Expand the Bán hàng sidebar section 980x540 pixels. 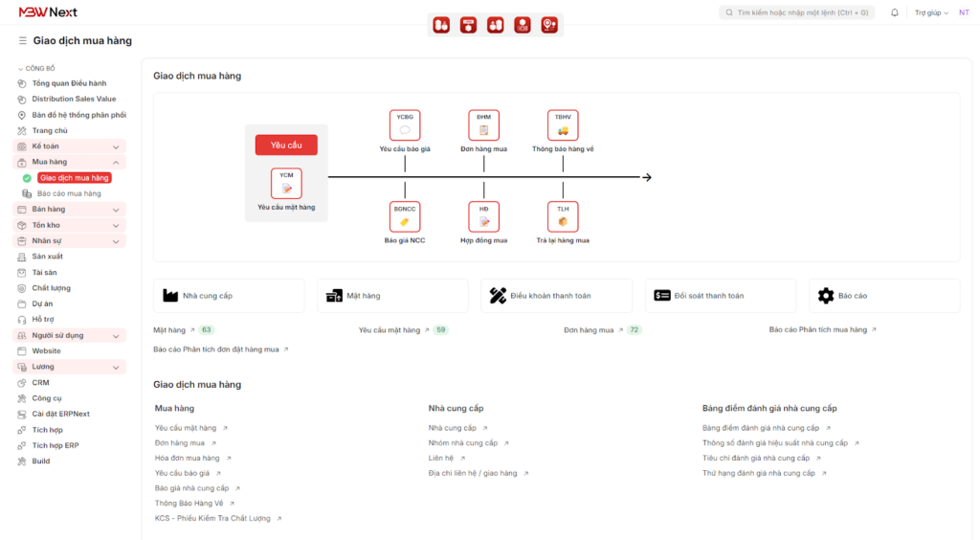tap(116, 210)
